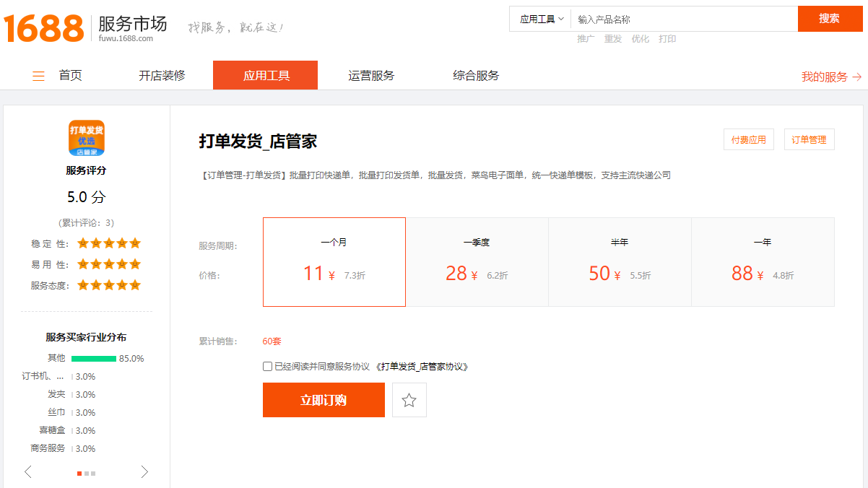This screenshot has height=488, width=868.
Task: Click the 服务买家行业分布 heading
Action: (87, 337)
